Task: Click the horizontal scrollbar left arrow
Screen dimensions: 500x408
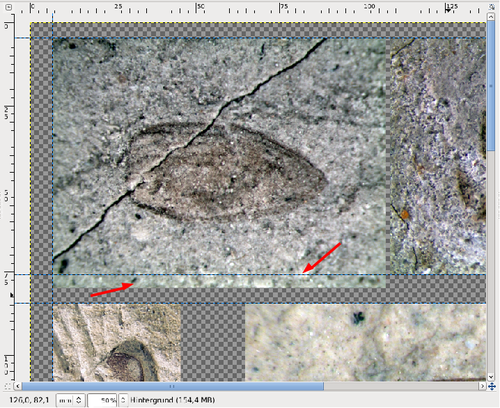Action: click(18, 386)
